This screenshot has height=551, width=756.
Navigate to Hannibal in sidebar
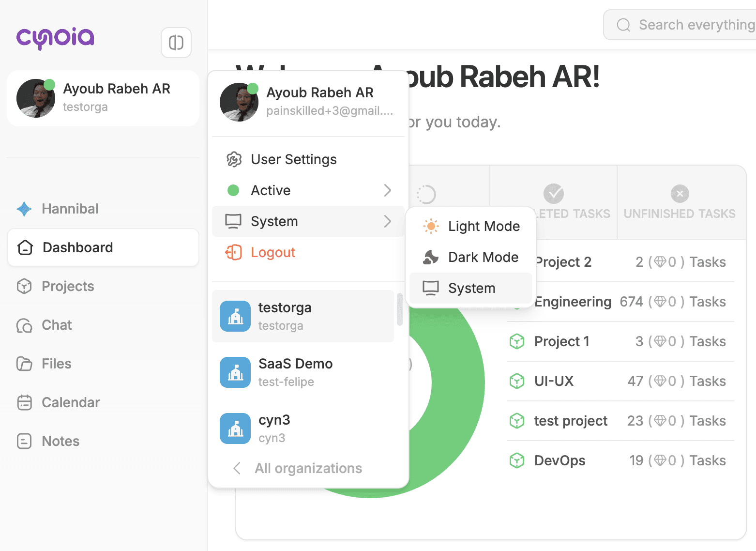103,209
